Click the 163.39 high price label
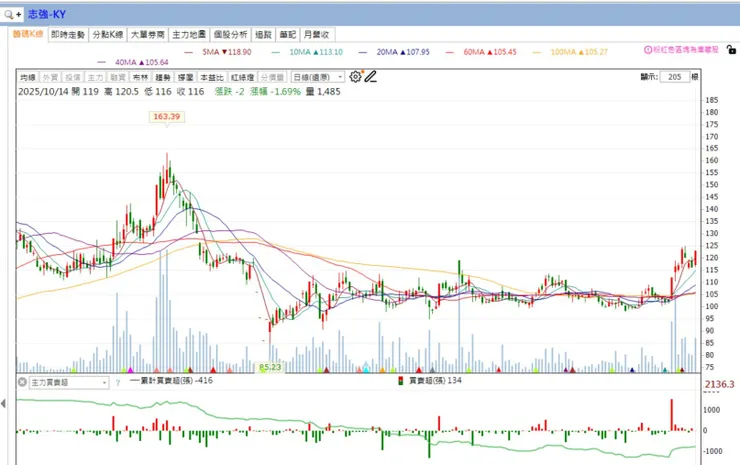The height and width of the screenshot is (465, 740). (167, 117)
